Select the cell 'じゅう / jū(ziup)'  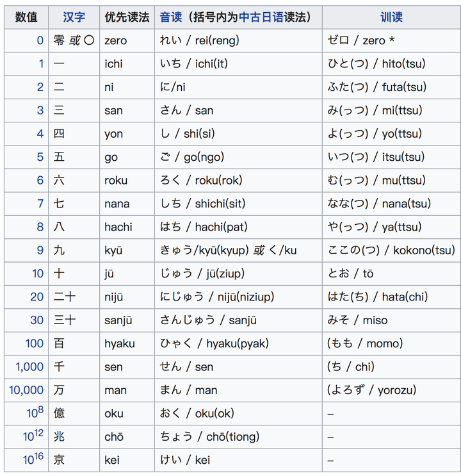[238, 274]
